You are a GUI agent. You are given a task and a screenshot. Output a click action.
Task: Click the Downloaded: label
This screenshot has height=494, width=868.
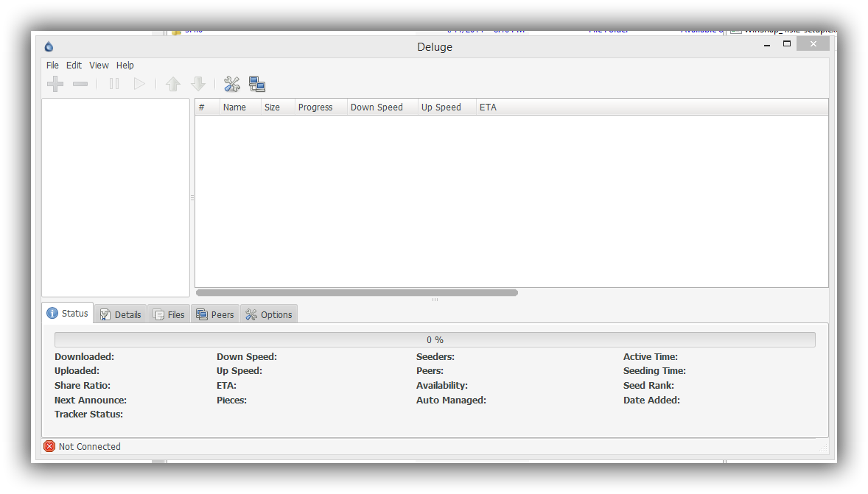84,357
